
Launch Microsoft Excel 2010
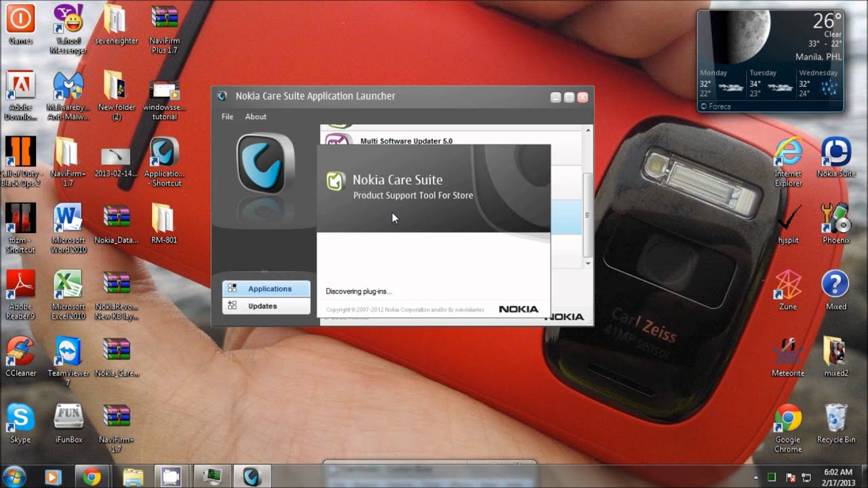click(x=68, y=295)
